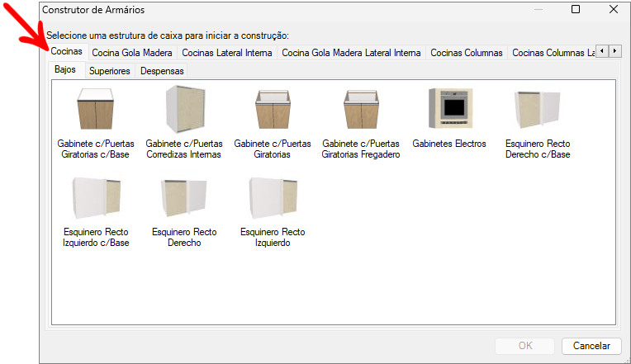This screenshot has width=631, height=364.
Task: Select the Gabinete c/Puertas Giratorias c/Base thumbnail
Action: [x=95, y=109]
